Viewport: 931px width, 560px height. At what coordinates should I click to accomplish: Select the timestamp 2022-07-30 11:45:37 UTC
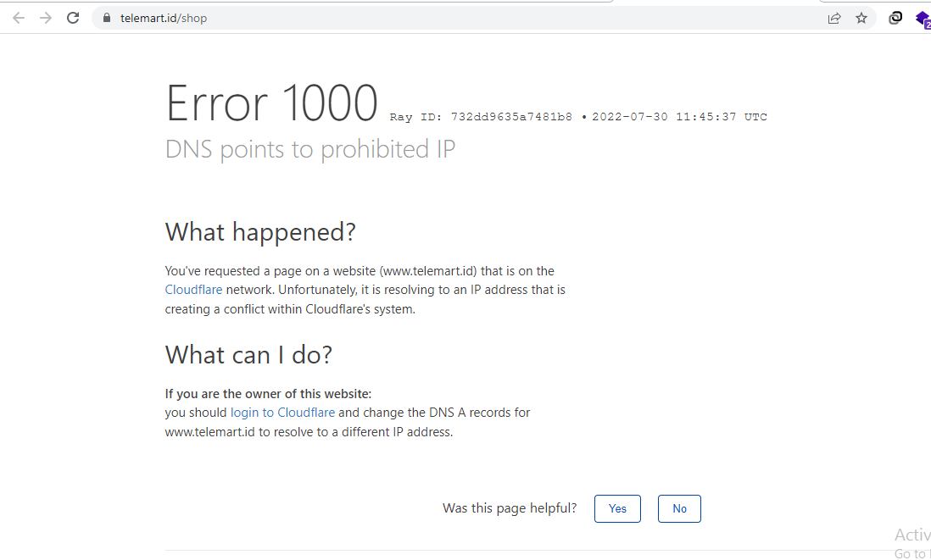679,117
